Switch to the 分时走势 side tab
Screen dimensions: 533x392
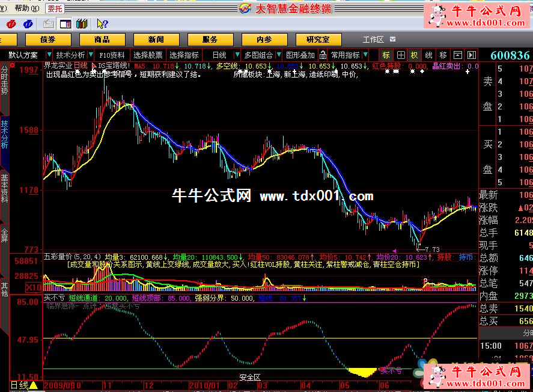point(4,80)
